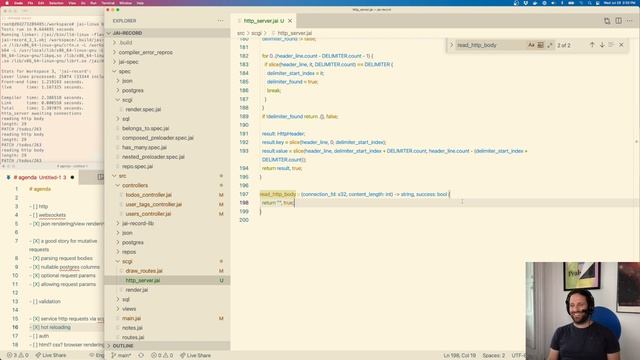The image size is (640, 360).
Task: Open the File menu
Action: (x=30, y=3)
